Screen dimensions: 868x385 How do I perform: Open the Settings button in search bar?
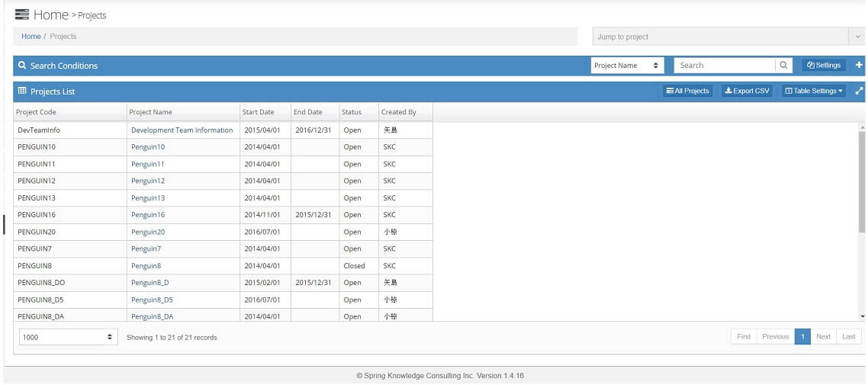click(824, 66)
